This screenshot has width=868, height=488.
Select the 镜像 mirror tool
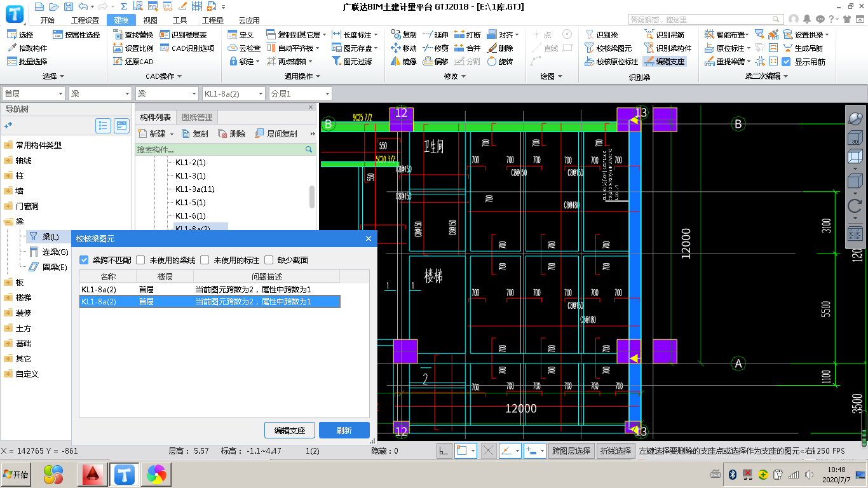tap(403, 62)
